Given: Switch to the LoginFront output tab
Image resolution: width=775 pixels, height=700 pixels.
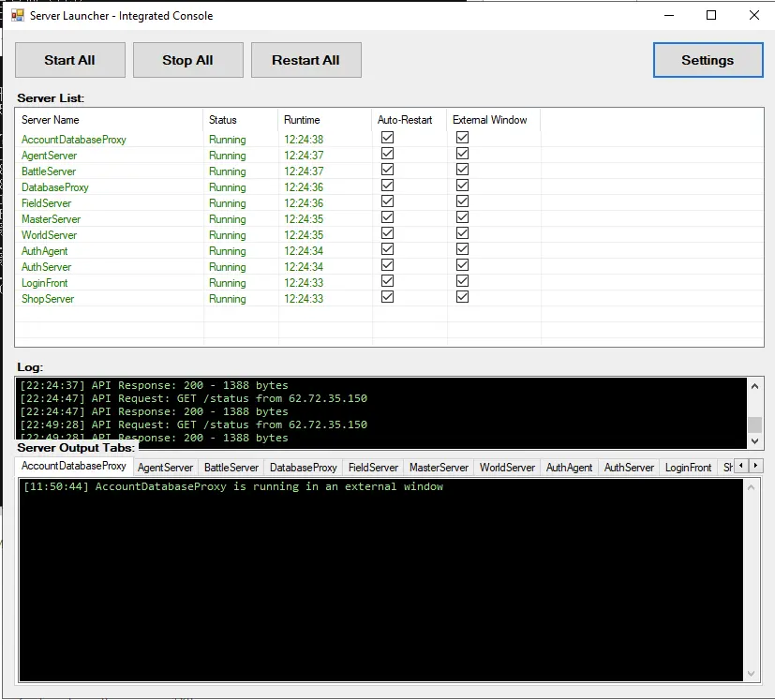Looking at the screenshot, I should click(688, 468).
